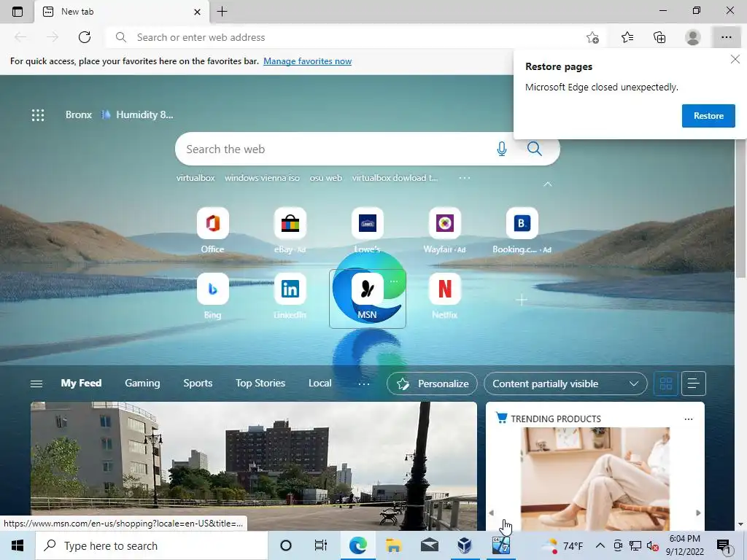Image resolution: width=747 pixels, height=560 pixels.
Task: Open the Favorites list icon
Action: click(627, 37)
